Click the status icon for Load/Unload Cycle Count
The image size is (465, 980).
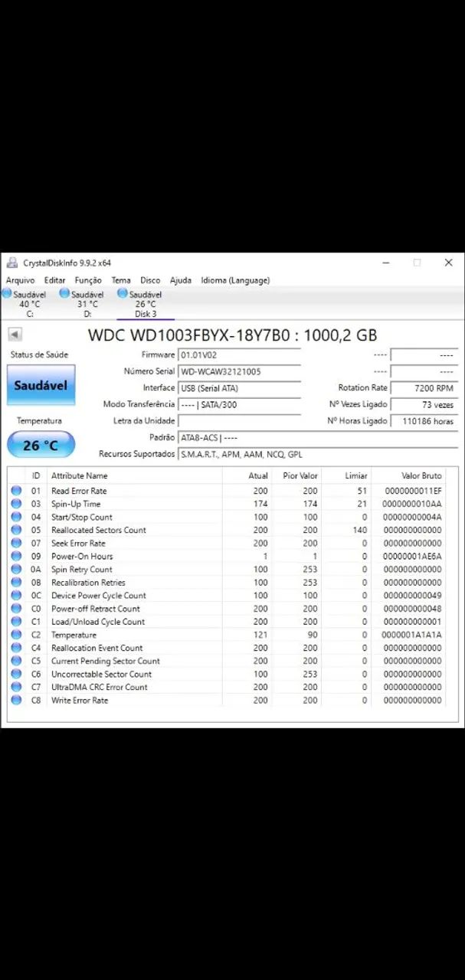[x=16, y=622]
